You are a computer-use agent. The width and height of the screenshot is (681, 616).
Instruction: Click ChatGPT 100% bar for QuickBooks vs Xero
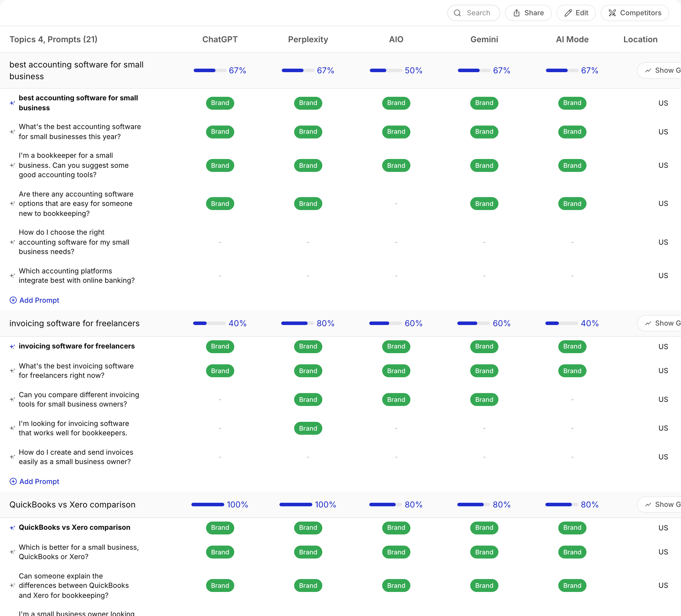coord(208,504)
